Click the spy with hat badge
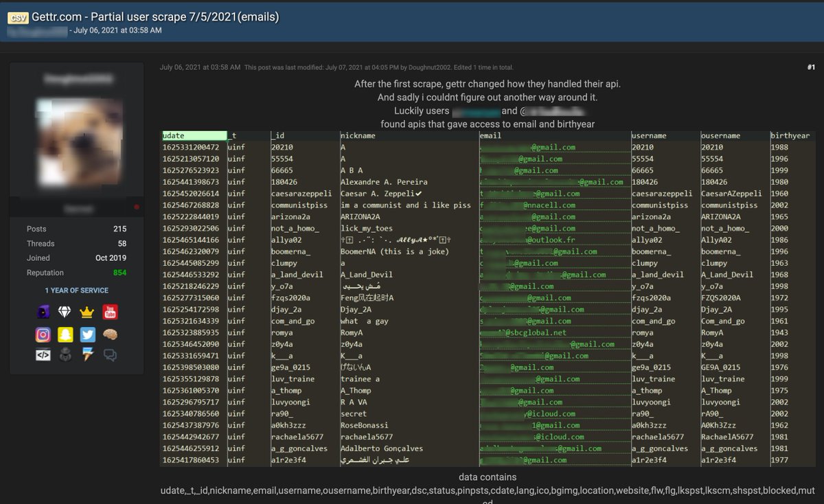 click(65, 355)
